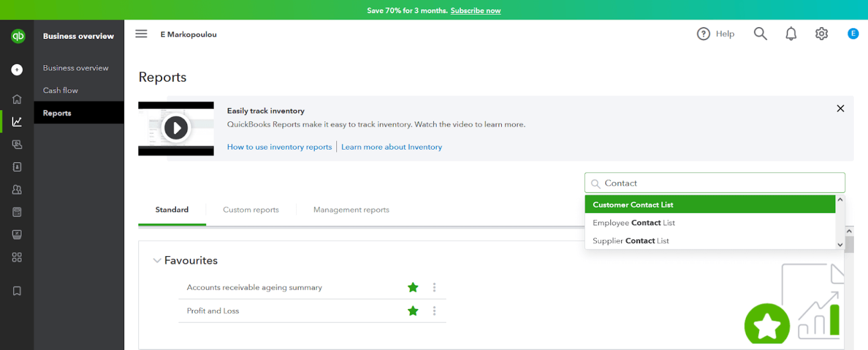Viewport: 868px width, 350px height.
Task: Open the search magnifier icon
Action: coord(760,33)
